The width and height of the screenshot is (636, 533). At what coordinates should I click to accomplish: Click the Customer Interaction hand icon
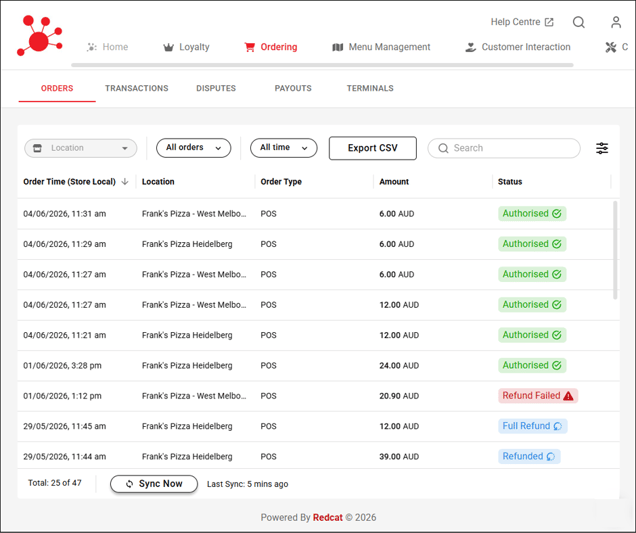(x=471, y=47)
